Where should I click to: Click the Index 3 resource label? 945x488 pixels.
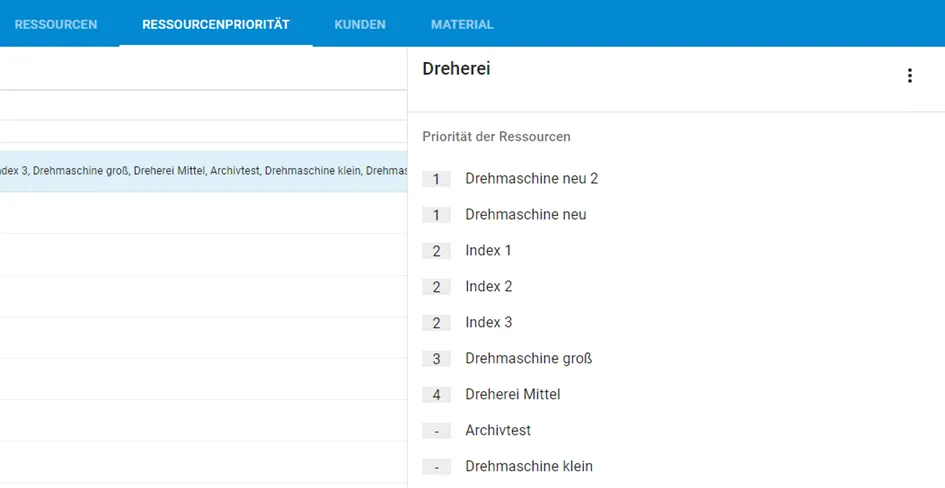[x=489, y=322]
